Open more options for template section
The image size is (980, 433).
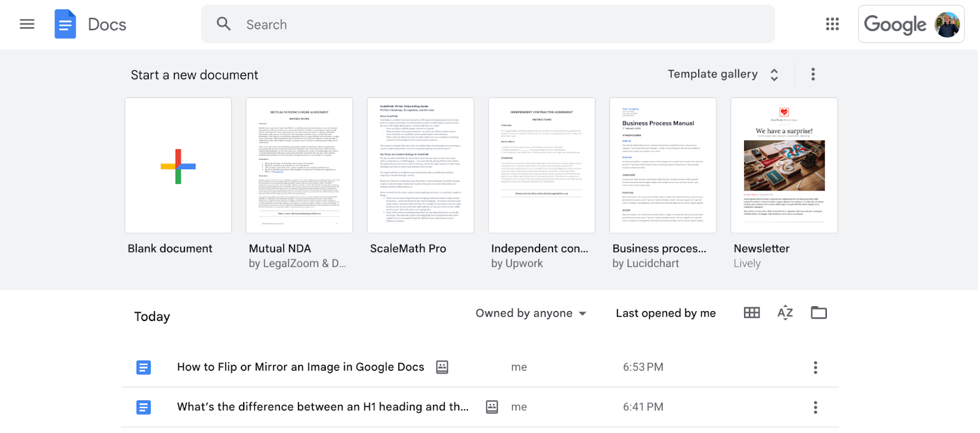[813, 74]
